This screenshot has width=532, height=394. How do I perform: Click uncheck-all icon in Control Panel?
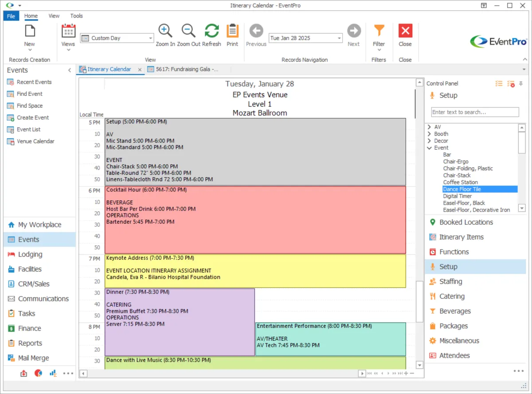[511, 84]
